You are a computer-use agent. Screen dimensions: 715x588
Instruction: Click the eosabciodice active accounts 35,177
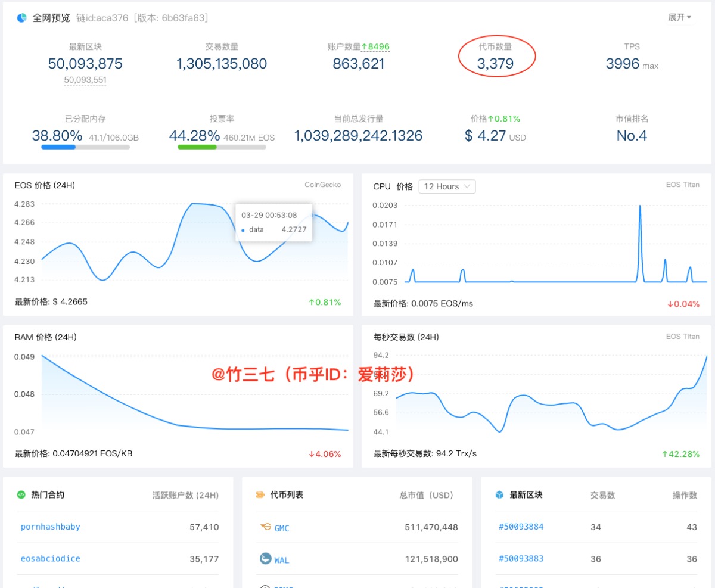click(204, 559)
